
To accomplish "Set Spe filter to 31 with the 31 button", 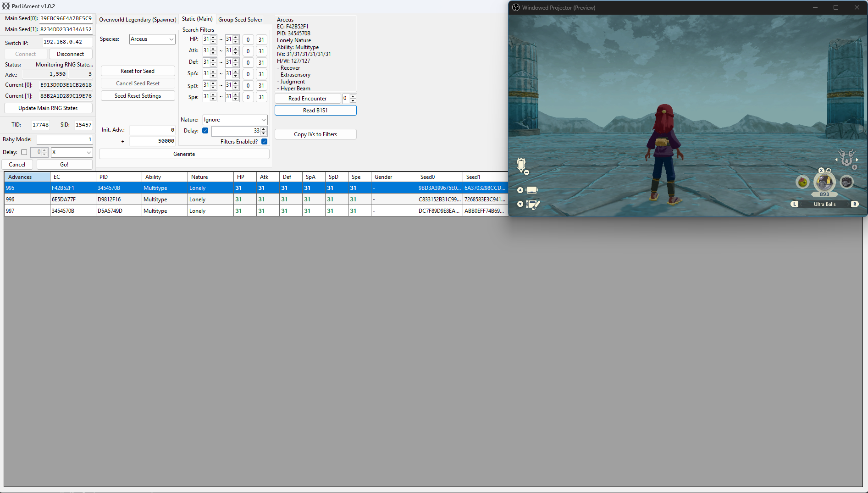I will (261, 97).
